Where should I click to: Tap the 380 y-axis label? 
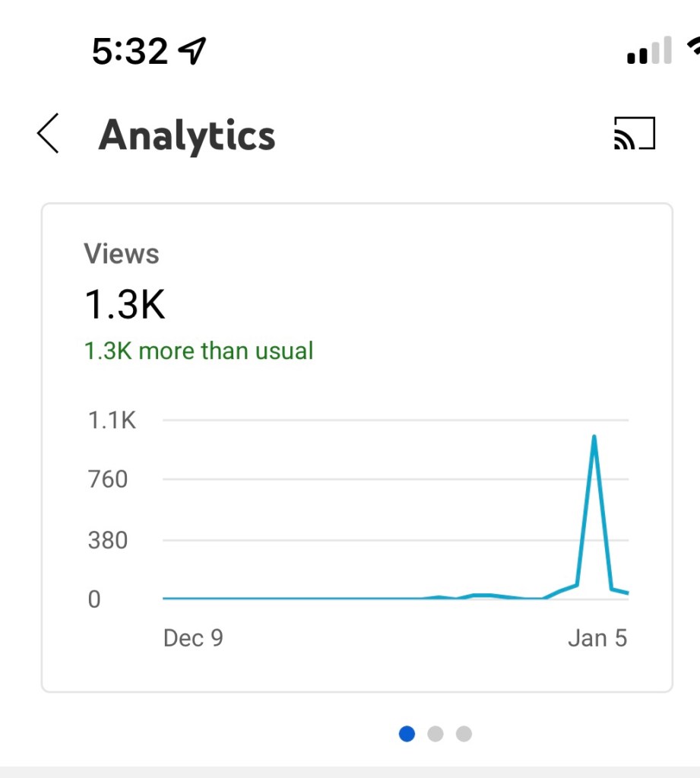pyautogui.click(x=107, y=541)
